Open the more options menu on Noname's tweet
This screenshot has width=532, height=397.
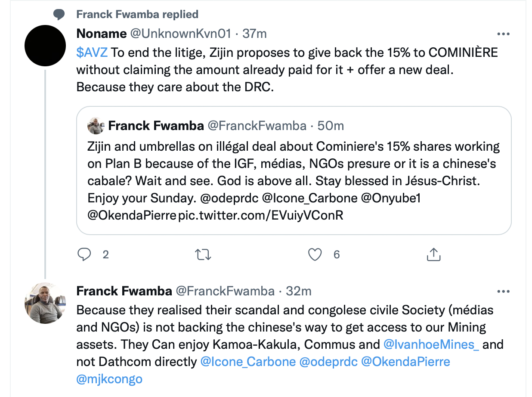click(503, 34)
